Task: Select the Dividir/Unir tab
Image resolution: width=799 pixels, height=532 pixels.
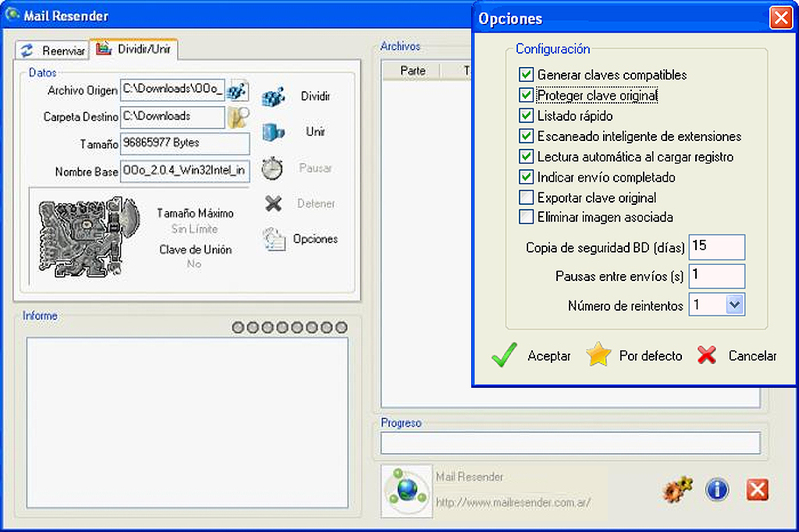Action: coord(134,49)
